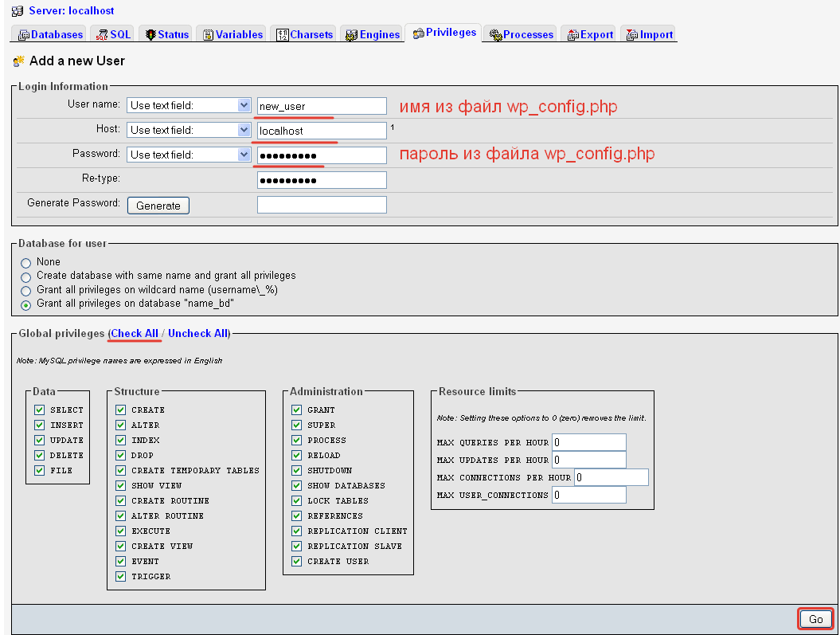This screenshot has width=840, height=635.
Task: Uncheck the SELECT privilege checkbox
Action: coord(39,410)
